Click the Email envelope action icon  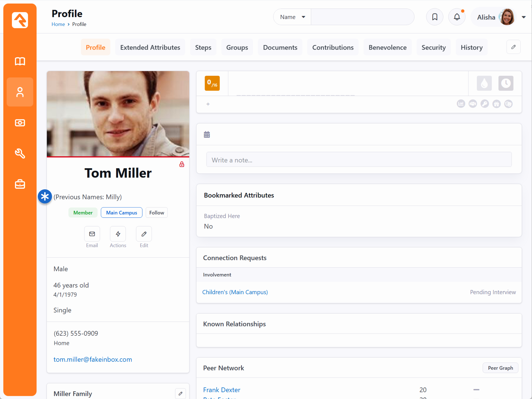pos(92,234)
